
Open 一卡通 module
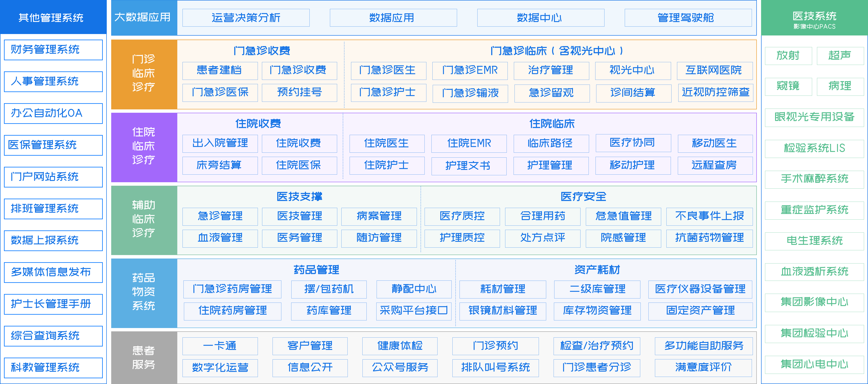[x=220, y=346]
